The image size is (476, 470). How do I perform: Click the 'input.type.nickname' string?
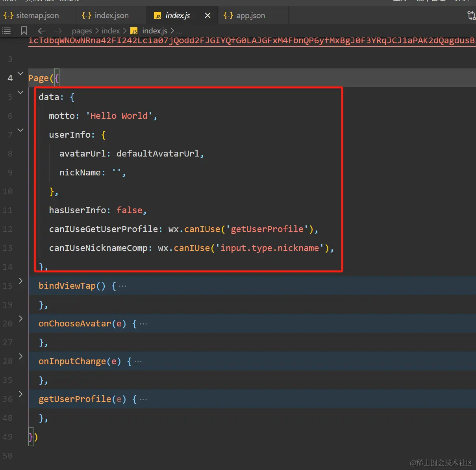(x=270, y=248)
